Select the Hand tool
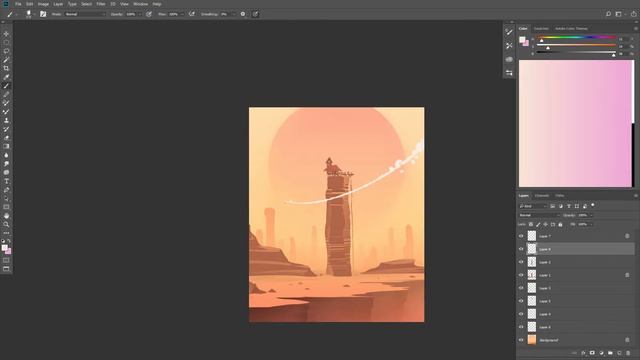Screen dimensions: 640x360 pos(6,216)
